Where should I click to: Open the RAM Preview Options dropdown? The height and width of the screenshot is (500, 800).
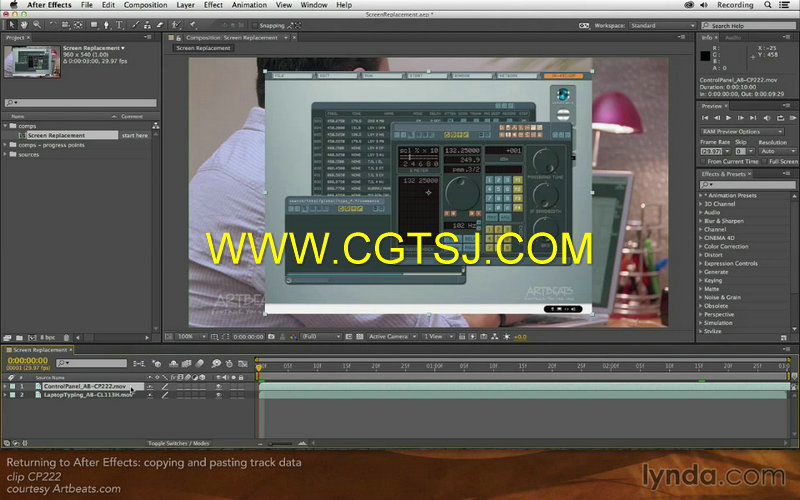point(742,132)
